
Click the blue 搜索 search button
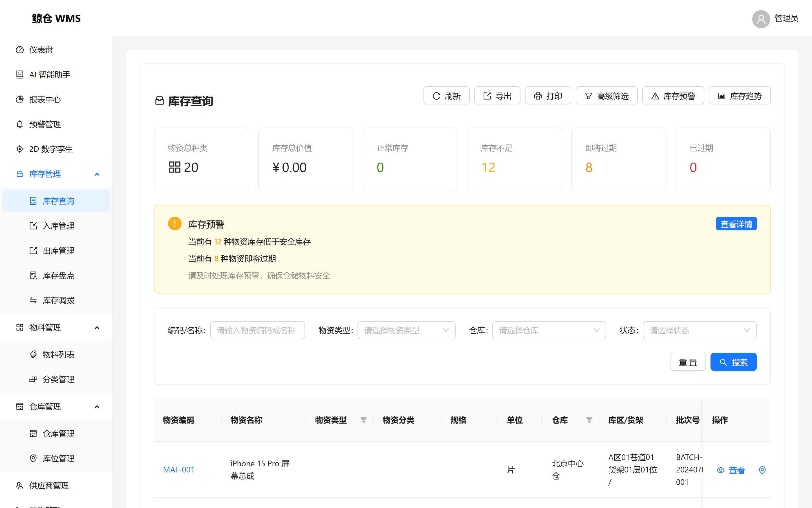(x=733, y=362)
